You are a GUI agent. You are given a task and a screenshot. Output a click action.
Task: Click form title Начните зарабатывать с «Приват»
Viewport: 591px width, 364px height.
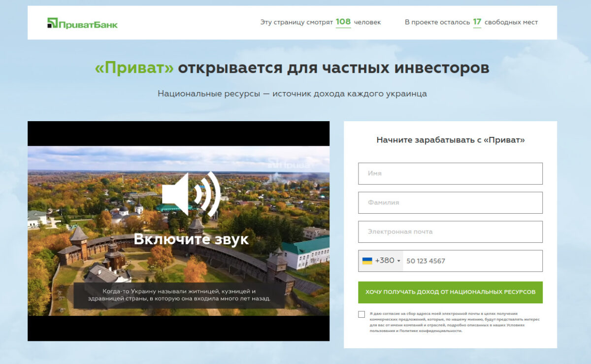tap(451, 140)
